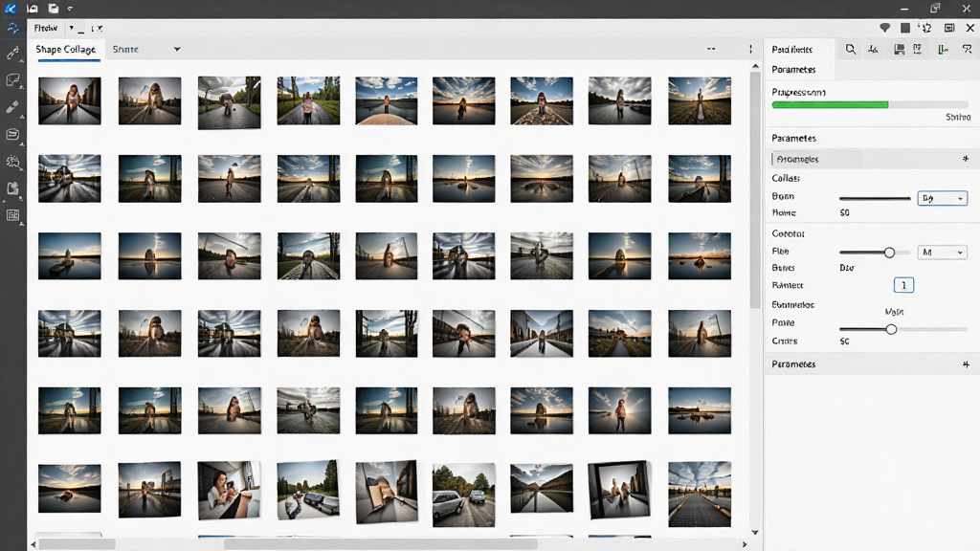The image size is (980, 551).
Task: Open search with the magnifier icon in the right panel
Action: tap(851, 50)
